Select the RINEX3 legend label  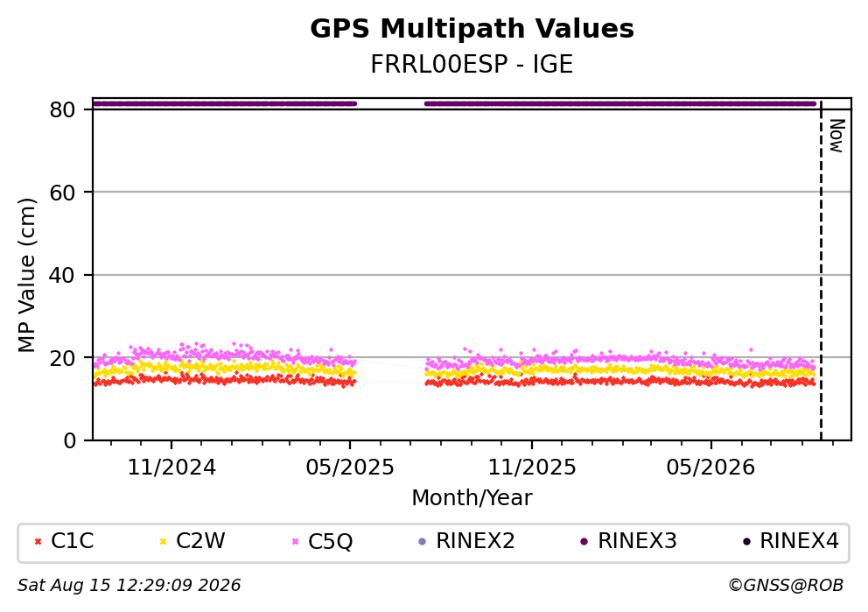point(637,541)
